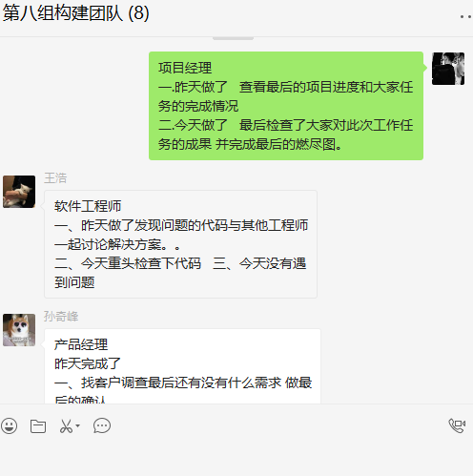This screenshot has width=473, height=476.
Task: Select 孙奇峰's 产品经理 message bubble
Action: 182,366
